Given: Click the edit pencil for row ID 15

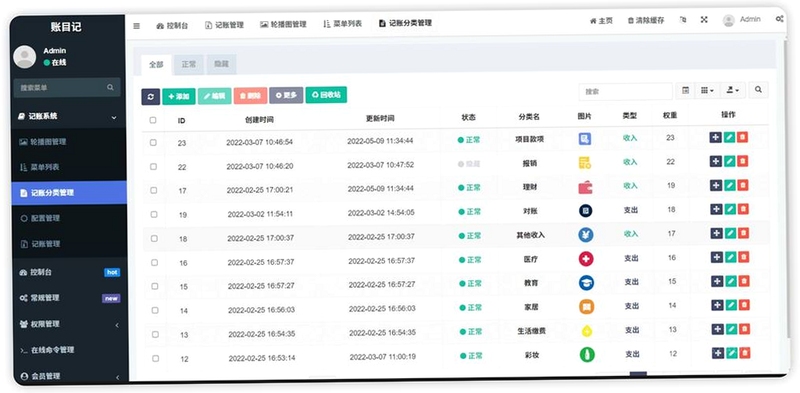Looking at the screenshot, I should point(731,281).
